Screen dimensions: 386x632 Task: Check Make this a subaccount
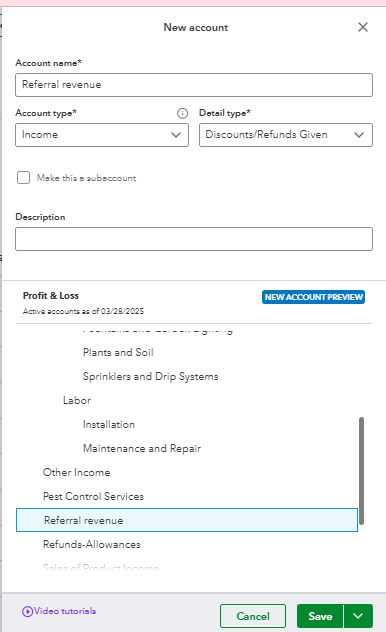click(23, 178)
